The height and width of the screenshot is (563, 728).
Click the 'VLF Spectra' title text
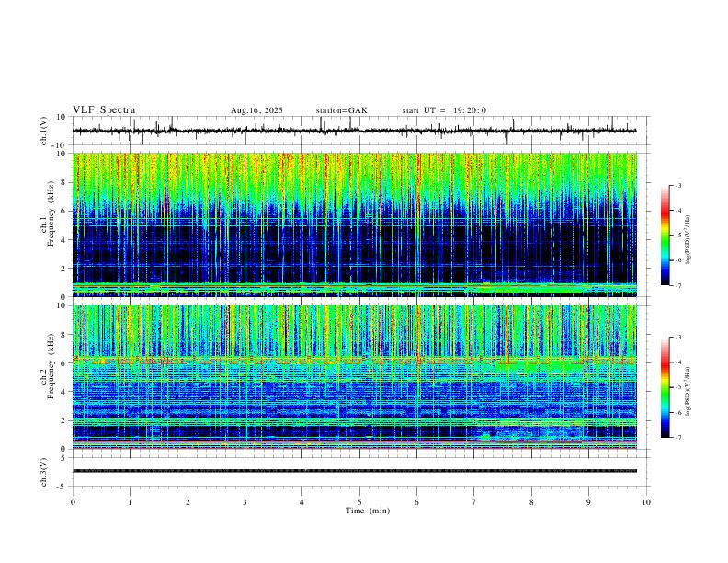tap(104, 110)
